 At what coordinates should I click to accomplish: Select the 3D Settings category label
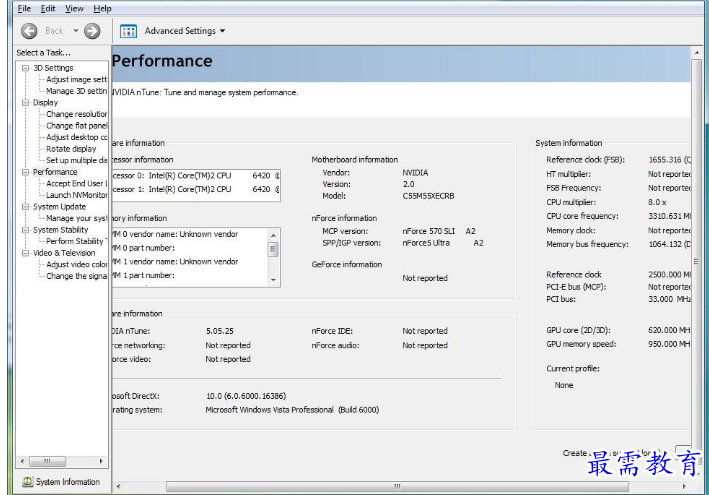tap(53, 68)
